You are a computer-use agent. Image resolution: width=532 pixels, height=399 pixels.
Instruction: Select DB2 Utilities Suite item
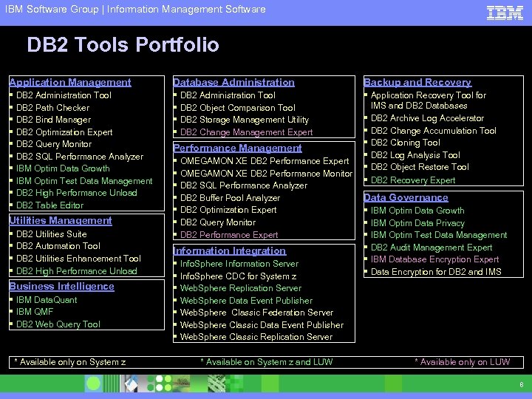click(52, 234)
